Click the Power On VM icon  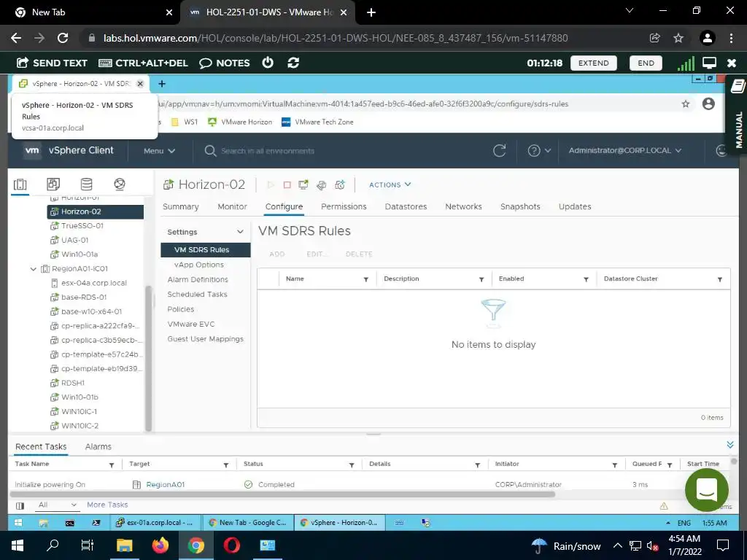[271, 184]
